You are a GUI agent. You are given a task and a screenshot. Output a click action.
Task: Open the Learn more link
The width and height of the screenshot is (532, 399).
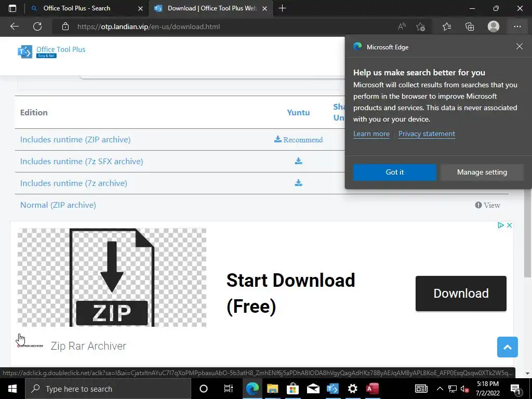[371, 134]
